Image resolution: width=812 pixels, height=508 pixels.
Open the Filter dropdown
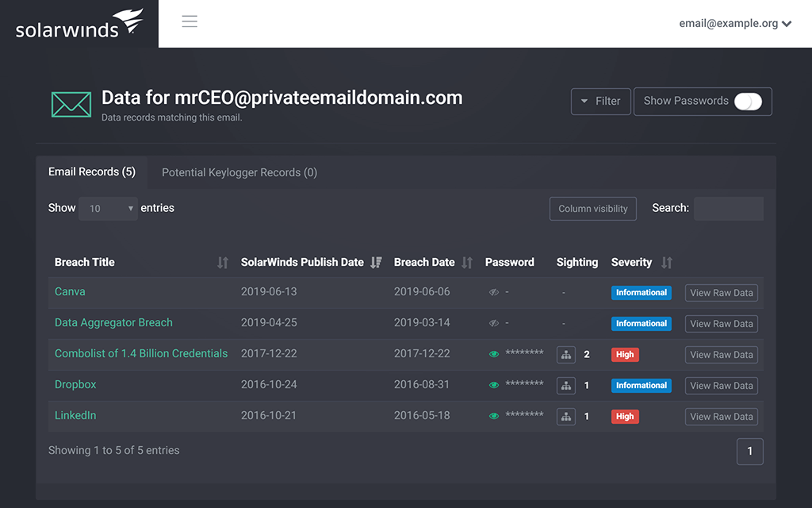click(x=601, y=102)
